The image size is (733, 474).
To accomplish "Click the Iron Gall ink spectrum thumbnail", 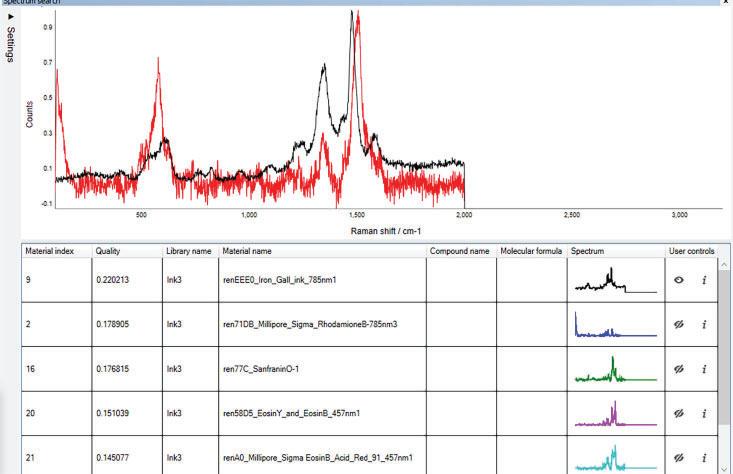I will coord(616,280).
